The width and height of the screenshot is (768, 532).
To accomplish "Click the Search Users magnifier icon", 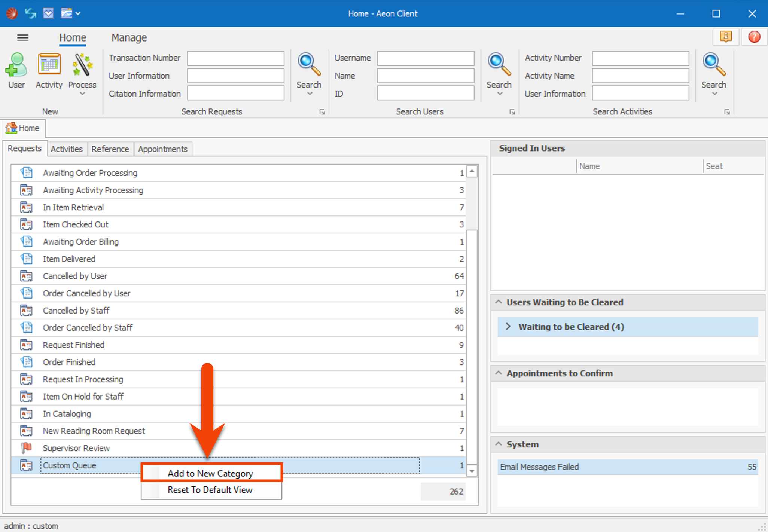I will (499, 64).
